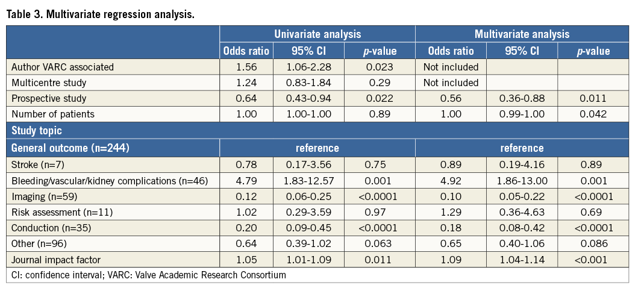
Task: Select the Multivariate analysis column header
Action: (x=522, y=35)
